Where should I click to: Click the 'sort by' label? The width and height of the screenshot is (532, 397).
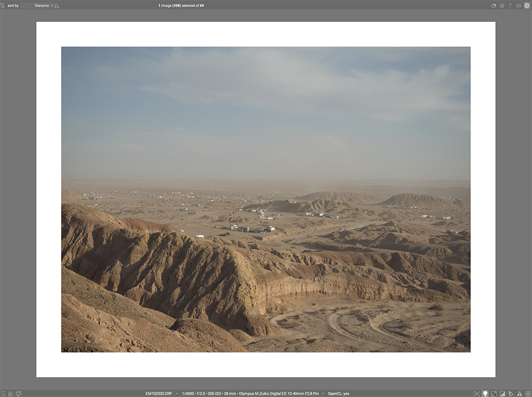(x=13, y=5)
